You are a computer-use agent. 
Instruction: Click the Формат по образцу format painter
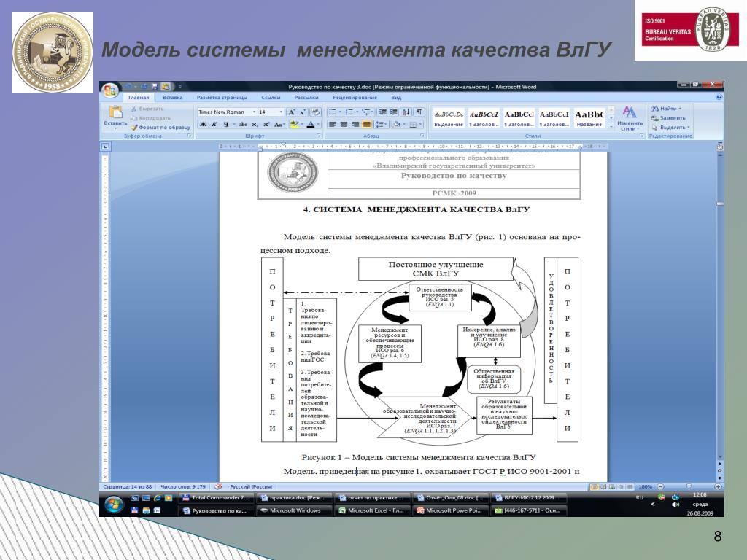pos(160,127)
